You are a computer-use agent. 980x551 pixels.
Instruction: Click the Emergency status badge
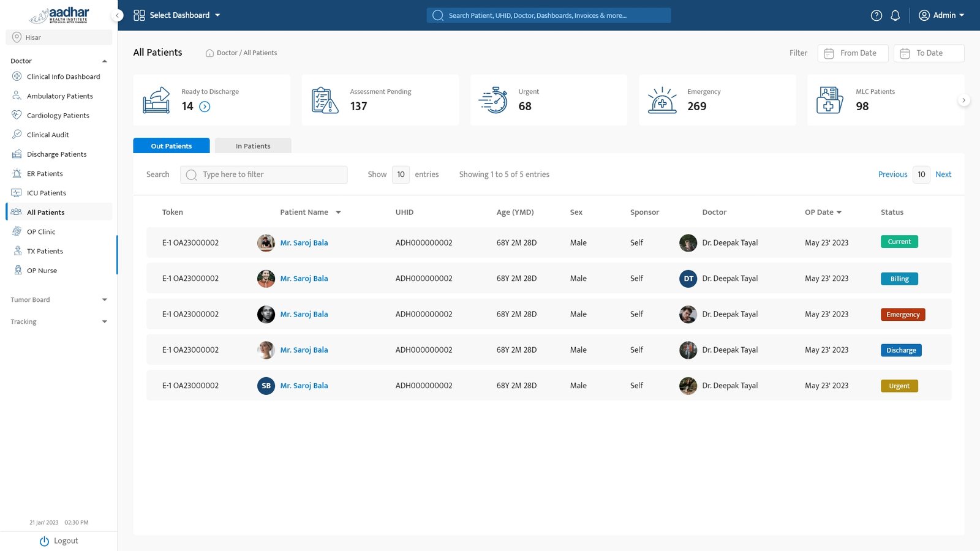[902, 315]
